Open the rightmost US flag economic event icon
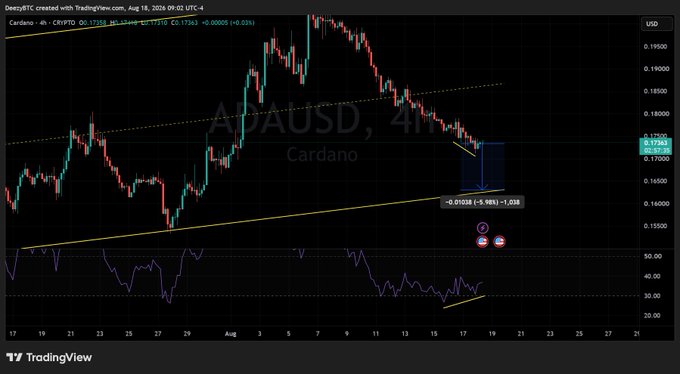The height and width of the screenshot is (374, 680). coord(499,242)
